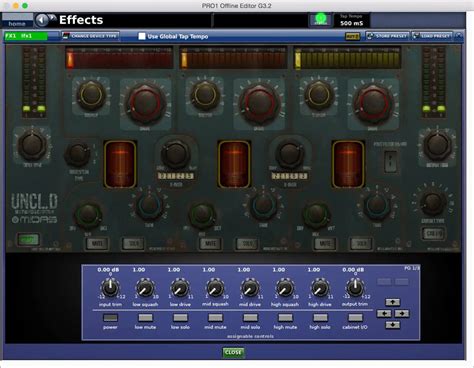Screen dimensions: 474x368
Task: Collapse the panel with top-right arrow
Action: (x=459, y=36)
